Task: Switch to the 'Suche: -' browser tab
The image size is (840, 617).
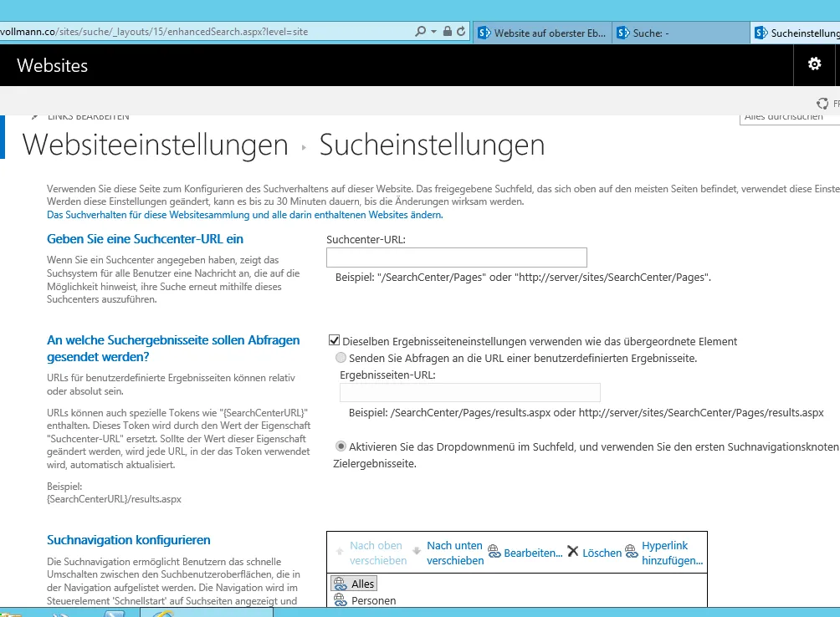Action: (x=680, y=33)
